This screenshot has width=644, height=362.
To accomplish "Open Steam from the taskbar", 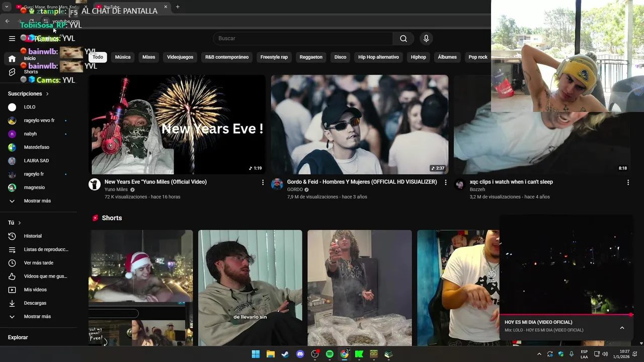I will tap(285, 354).
